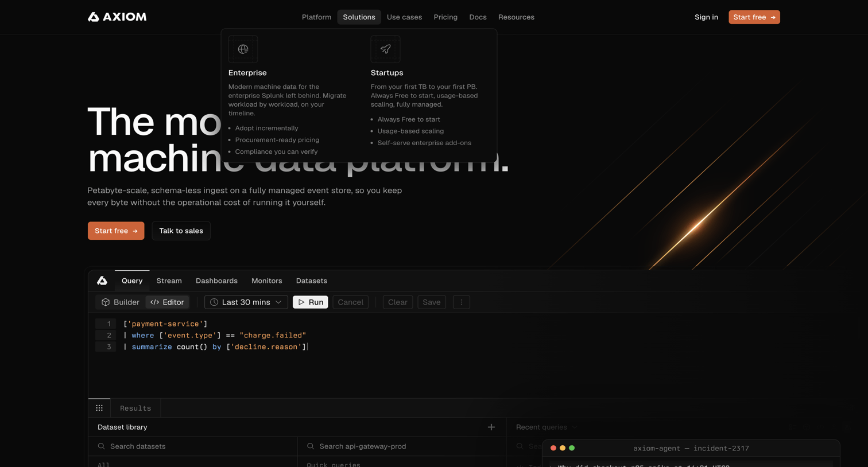Switch to the Dashboards tab
This screenshot has width=868, height=467.
click(x=216, y=281)
